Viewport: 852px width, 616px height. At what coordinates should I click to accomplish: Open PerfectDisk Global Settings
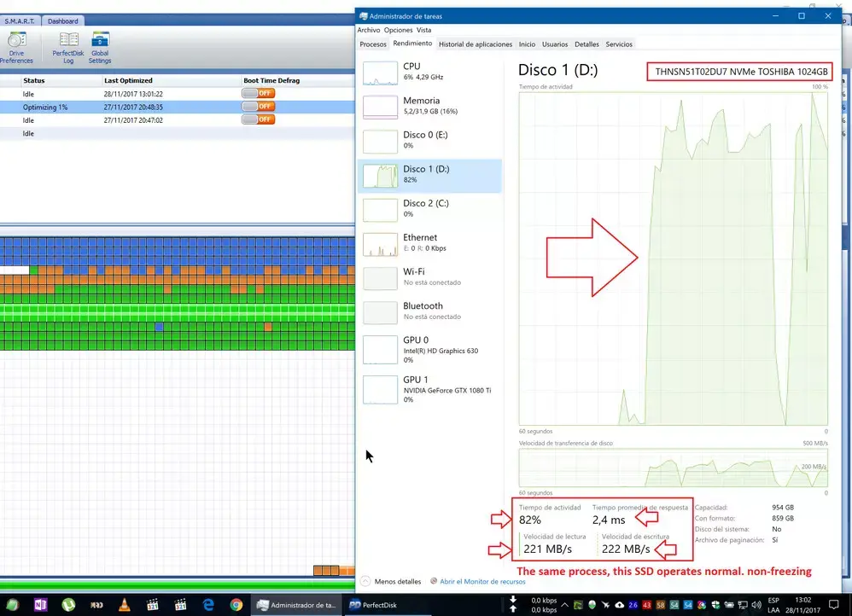coord(100,48)
